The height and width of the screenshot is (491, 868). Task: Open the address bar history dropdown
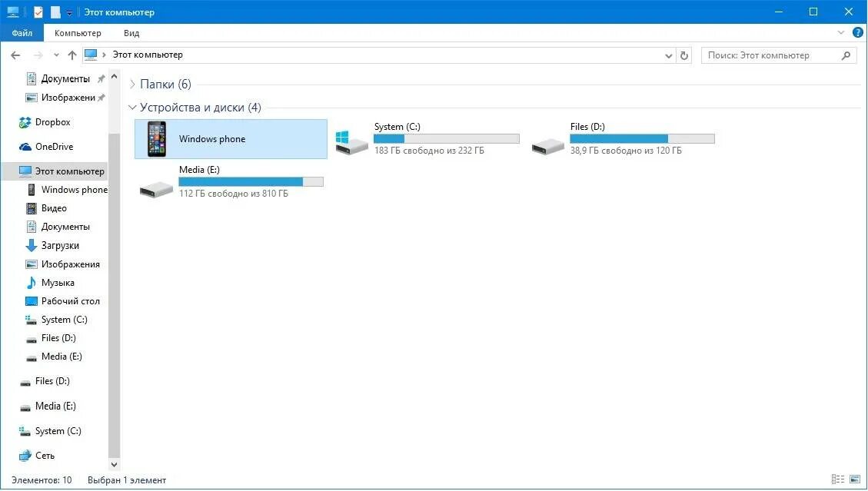[668, 56]
